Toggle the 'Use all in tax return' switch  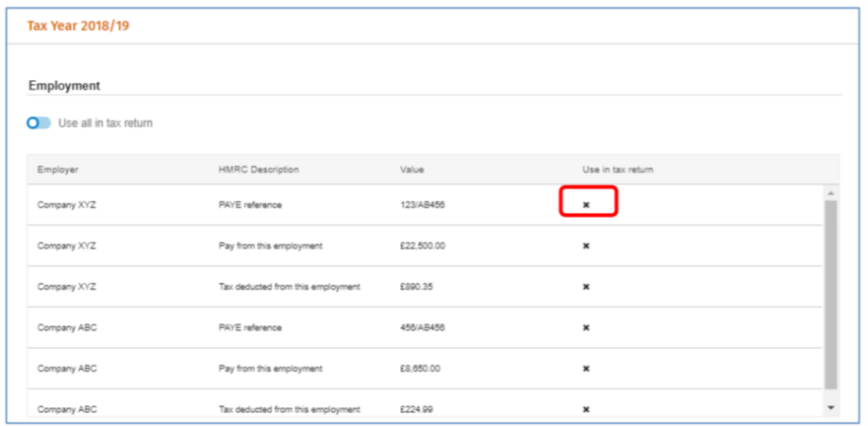click(x=39, y=123)
